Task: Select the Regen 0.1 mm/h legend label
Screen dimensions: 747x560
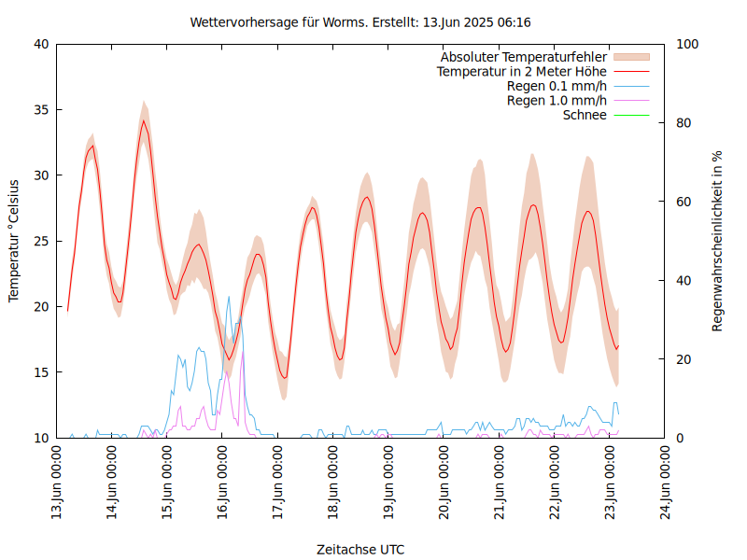Action: click(x=557, y=86)
